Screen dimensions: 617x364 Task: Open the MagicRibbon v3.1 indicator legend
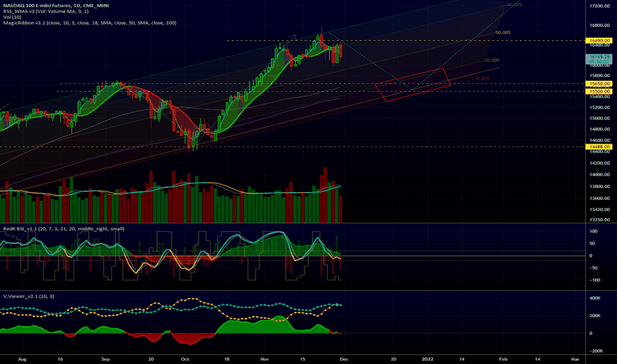pyautogui.click(x=90, y=23)
